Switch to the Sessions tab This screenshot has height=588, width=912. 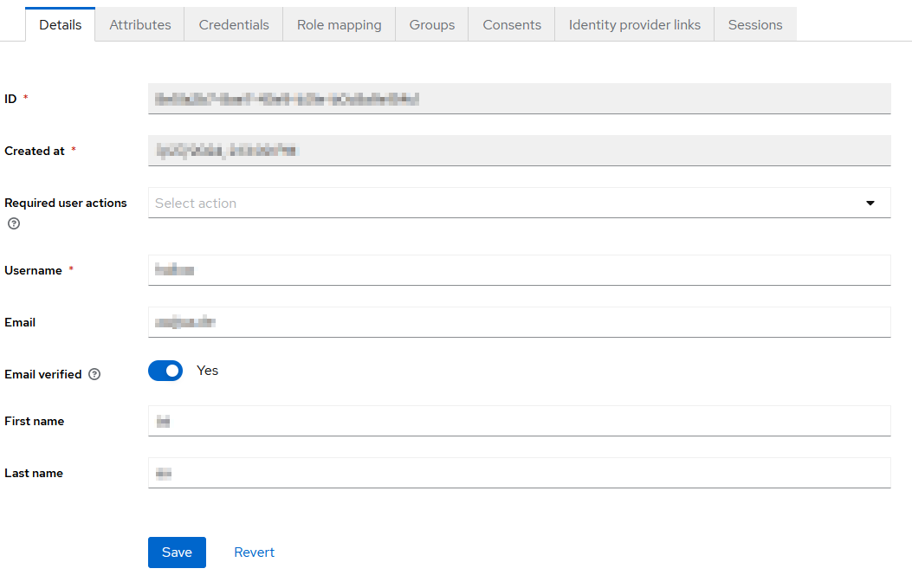[754, 25]
